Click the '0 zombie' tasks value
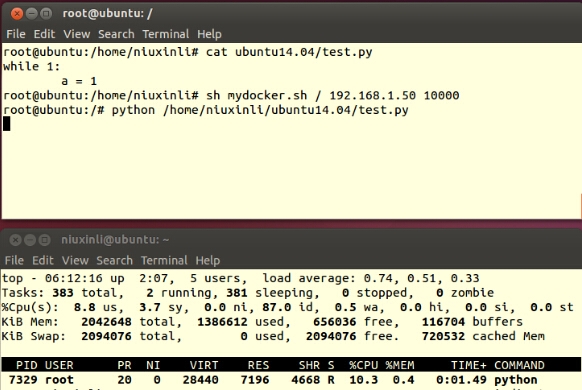582x390 pixels. tap(465, 293)
